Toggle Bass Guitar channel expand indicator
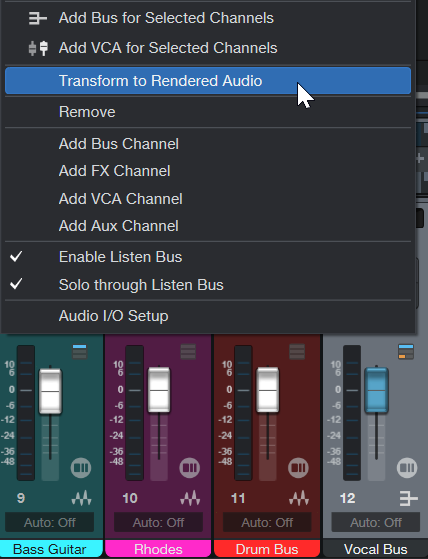This screenshot has height=559, width=428. pyautogui.click(x=79, y=352)
